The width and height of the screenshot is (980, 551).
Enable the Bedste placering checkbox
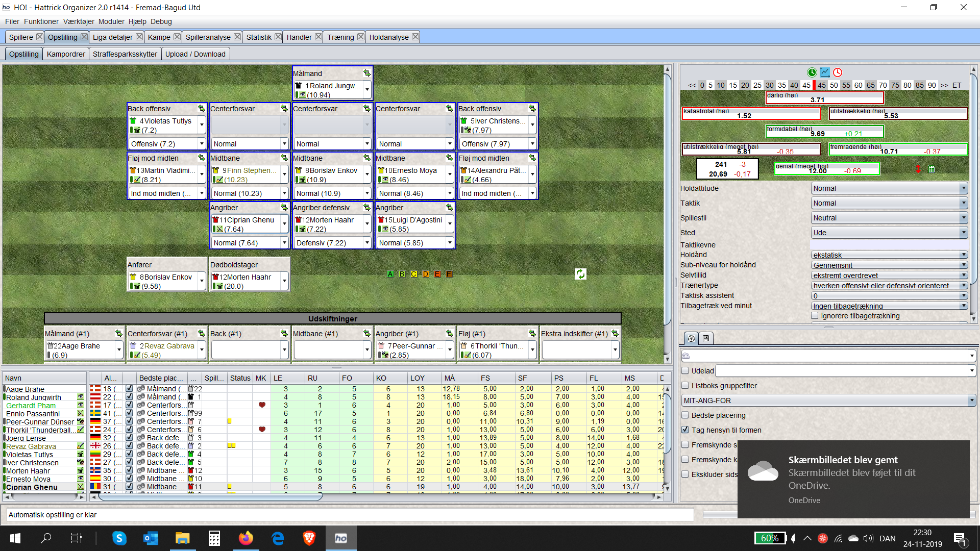click(685, 415)
